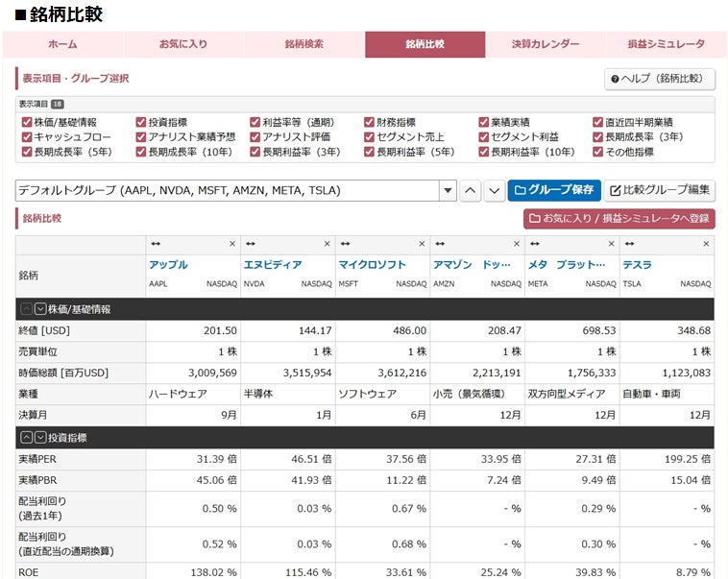Uncheck 直近四半期業績 checkbox
The image size is (728, 579).
[x=598, y=122]
